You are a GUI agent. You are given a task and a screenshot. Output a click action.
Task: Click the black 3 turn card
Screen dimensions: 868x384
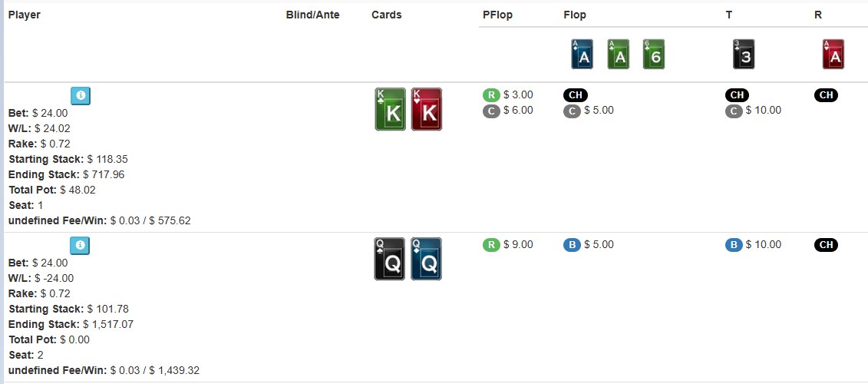coord(744,55)
